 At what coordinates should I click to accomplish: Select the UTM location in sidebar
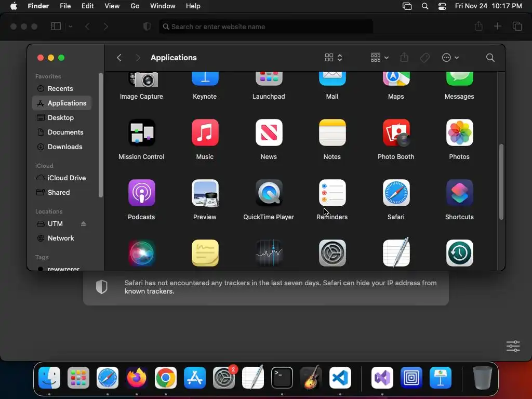(55, 223)
